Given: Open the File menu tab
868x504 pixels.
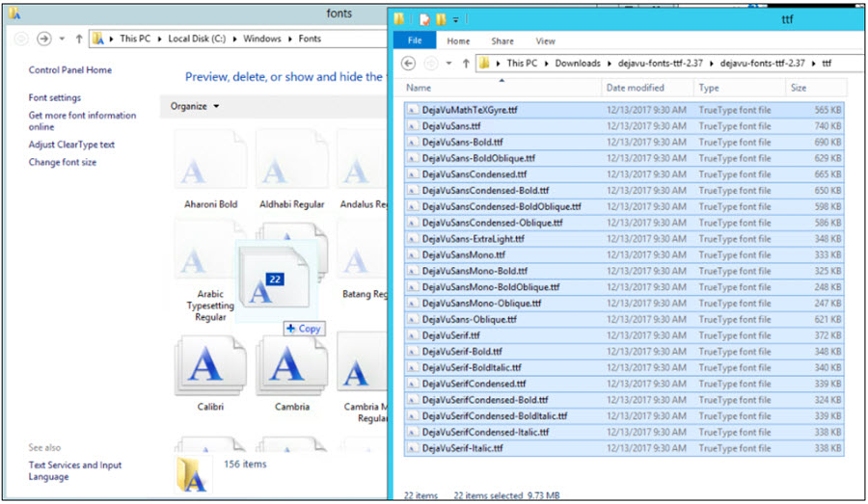Looking at the screenshot, I should pyautogui.click(x=415, y=41).
